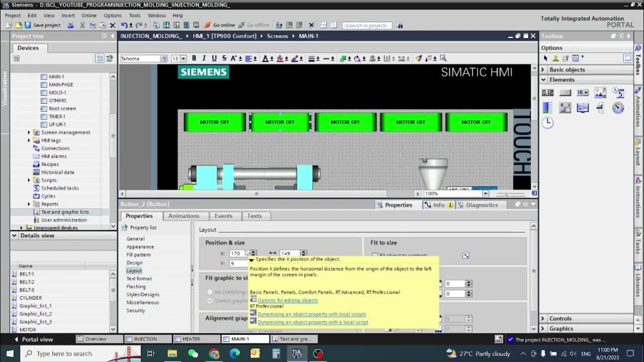Select the Graphic I/O field element

pyautogui.click(x=600, y=93)
